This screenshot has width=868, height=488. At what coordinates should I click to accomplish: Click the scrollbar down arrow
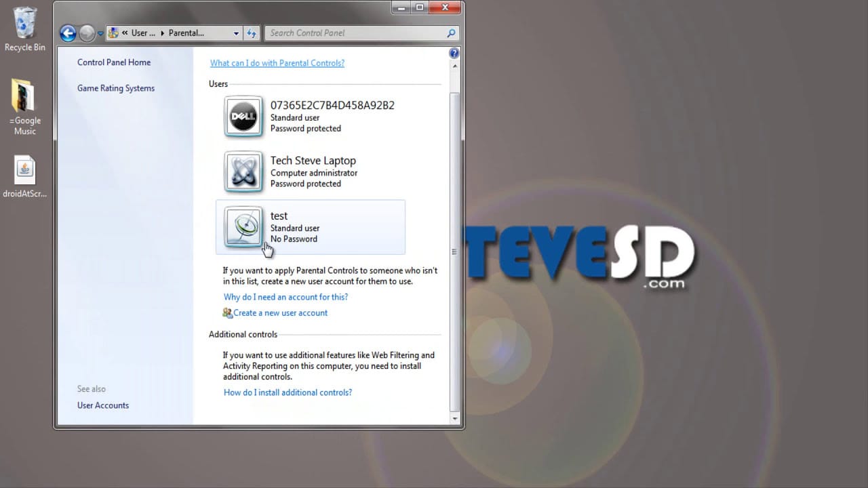pyautogui.click(x=454, y=419)
